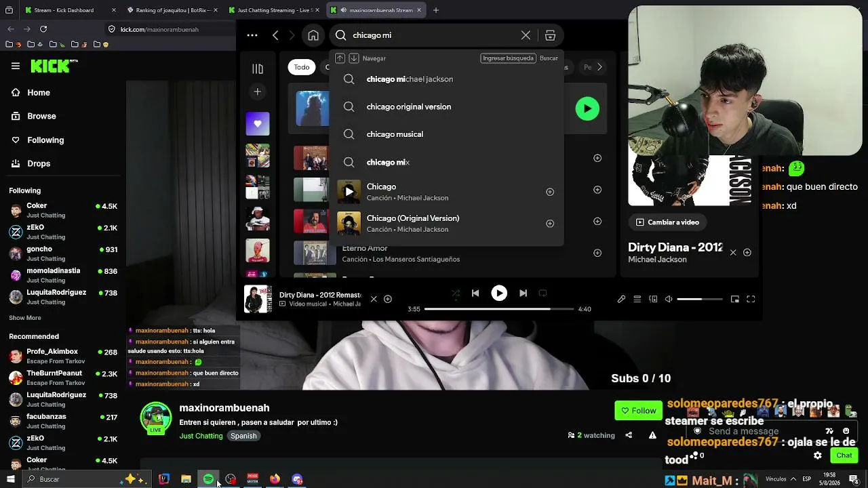This screenshot has width=868, height=488.
Task: Open Kick Following page
Action: (x=45, y=140)
